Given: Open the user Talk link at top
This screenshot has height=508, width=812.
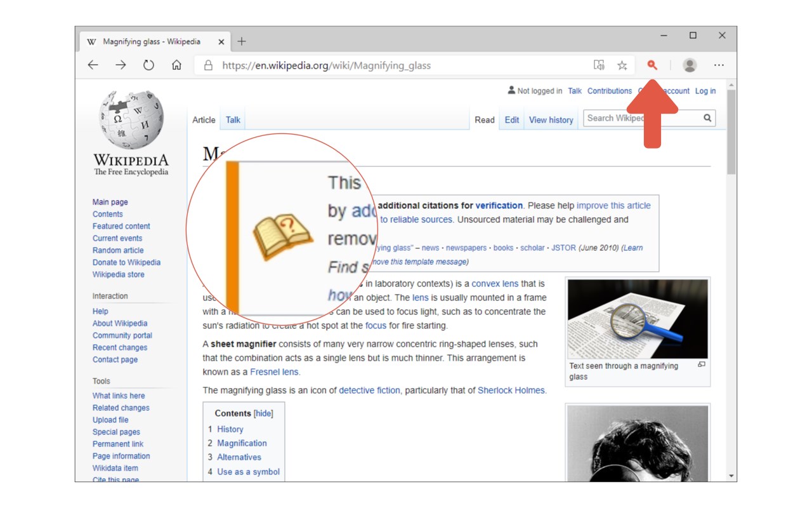Looking at the screenshot, I should [575, 91].
